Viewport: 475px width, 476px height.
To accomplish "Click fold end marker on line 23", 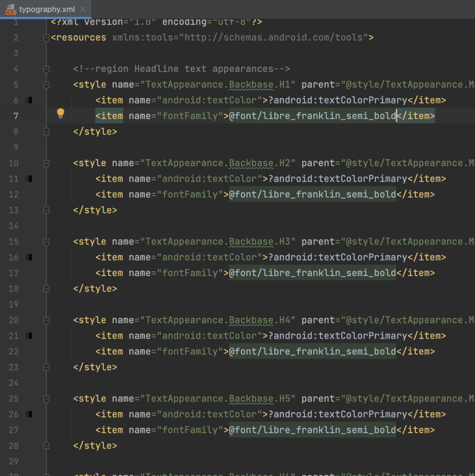I will coord(46,367).
